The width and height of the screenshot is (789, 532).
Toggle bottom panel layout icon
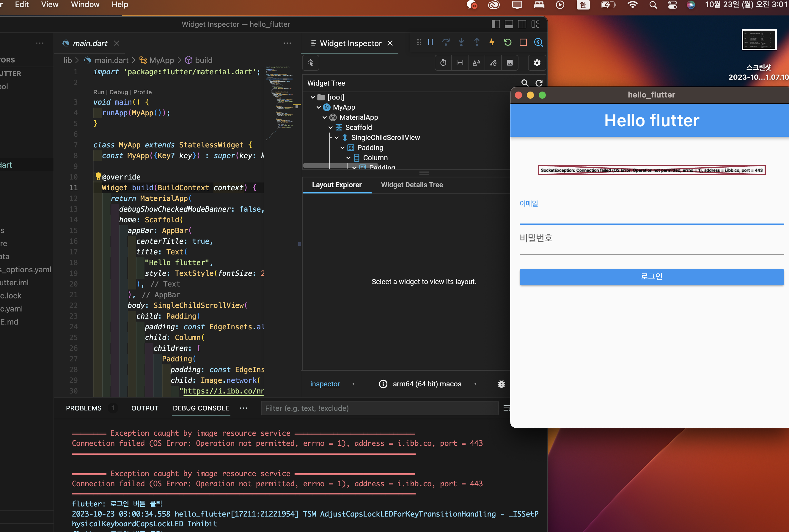point(509,24)
